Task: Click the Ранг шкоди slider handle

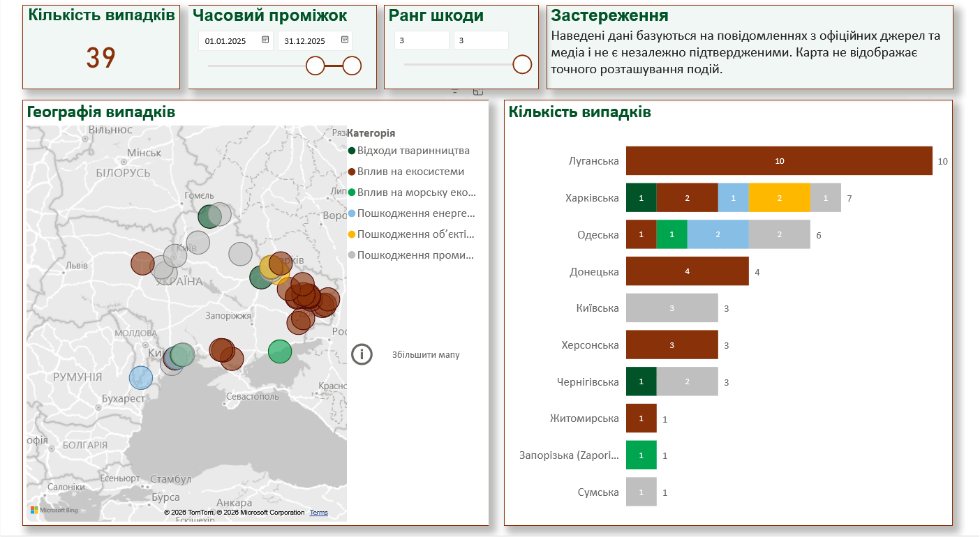Action: click(522, 64)
